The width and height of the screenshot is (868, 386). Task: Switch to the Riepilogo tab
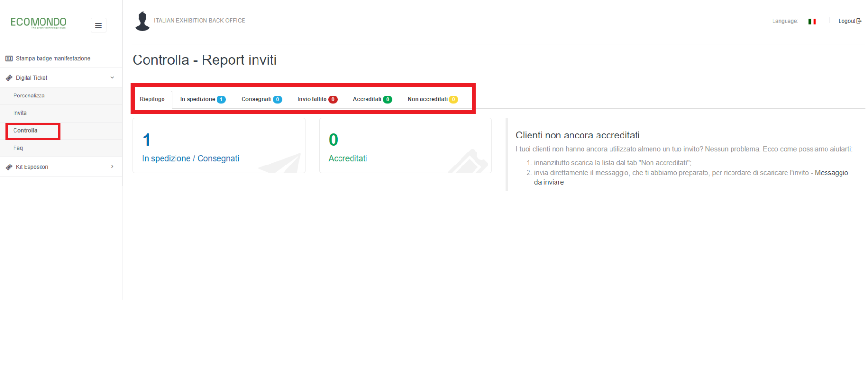coord(152,99)
